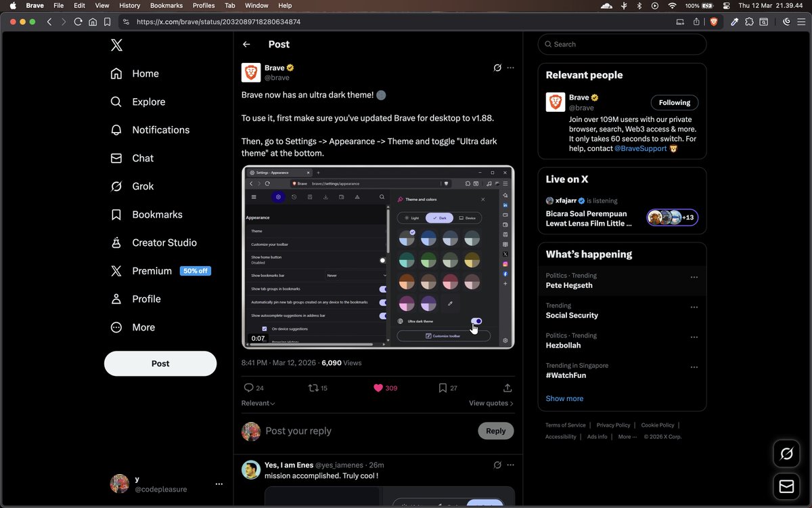Click browser reload button
The width and height of the screenshot is (812, 508).
pos(78,22)
